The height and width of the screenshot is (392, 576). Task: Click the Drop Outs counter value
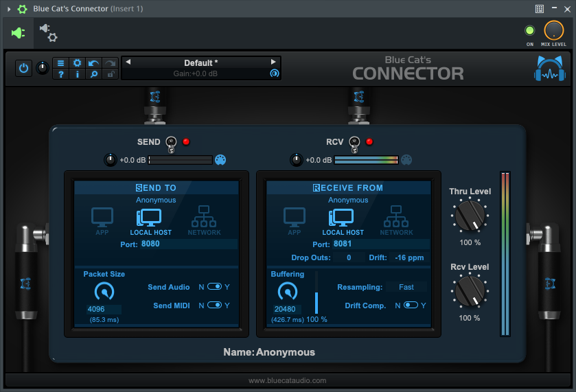coord(349,258)
